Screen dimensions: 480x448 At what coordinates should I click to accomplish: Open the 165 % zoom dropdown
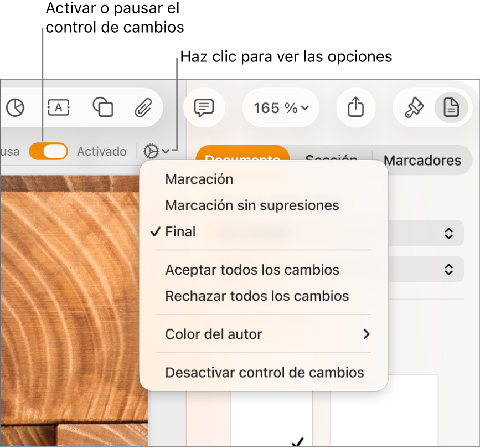click(x=281, y=108)
